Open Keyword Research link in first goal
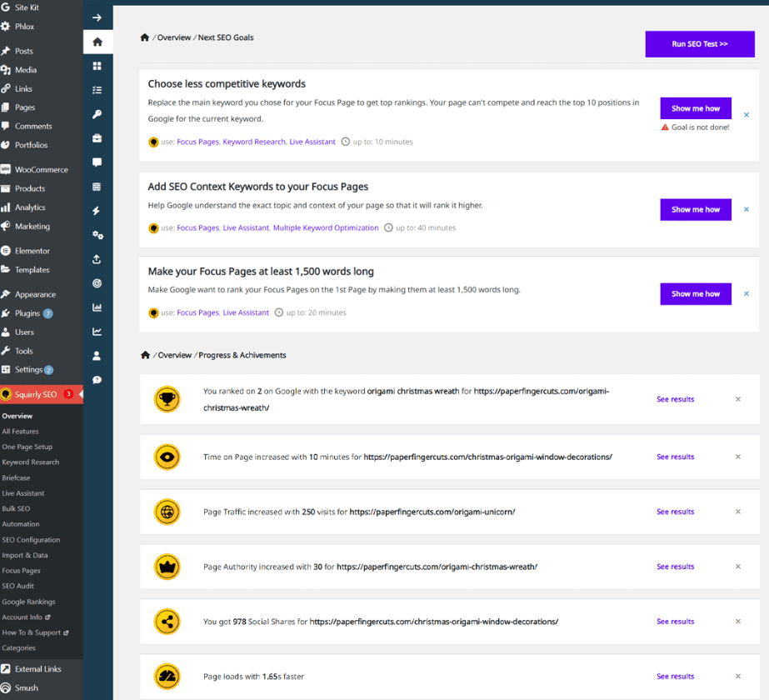This screenshot has width=769, height=700. [254, 142]
